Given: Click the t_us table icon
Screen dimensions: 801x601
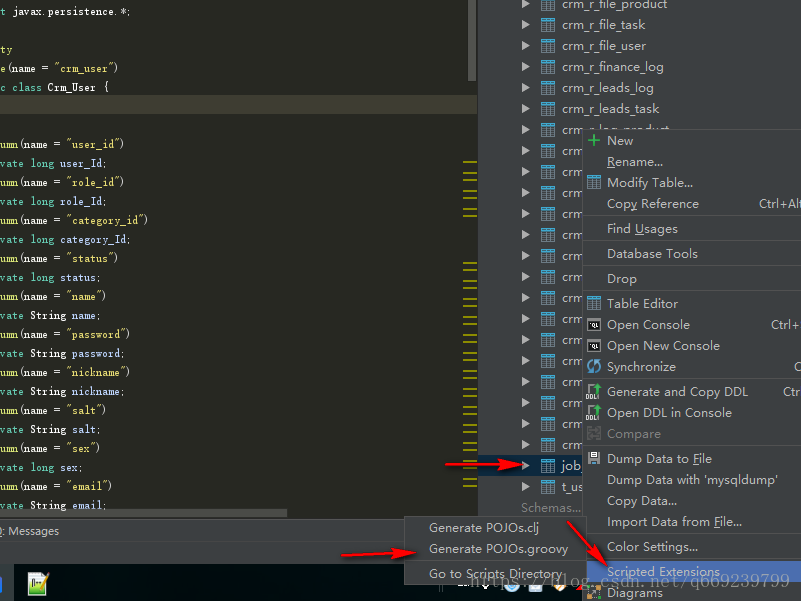Looking at the screenshot, I should pyautogui.click(x=548, y=487).
